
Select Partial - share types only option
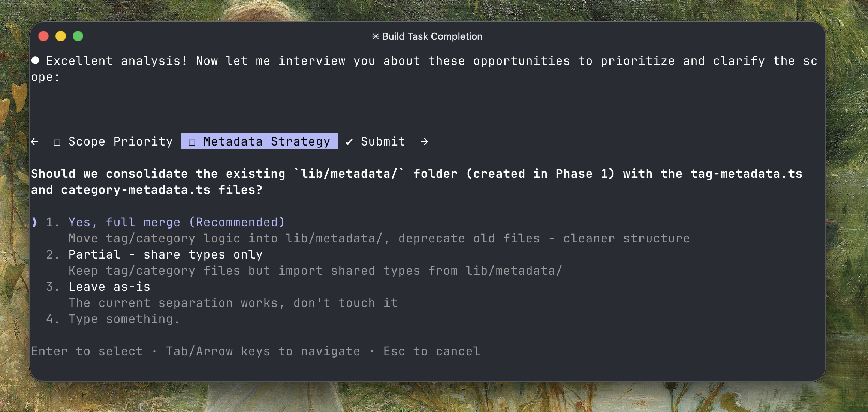click(165, 254)
